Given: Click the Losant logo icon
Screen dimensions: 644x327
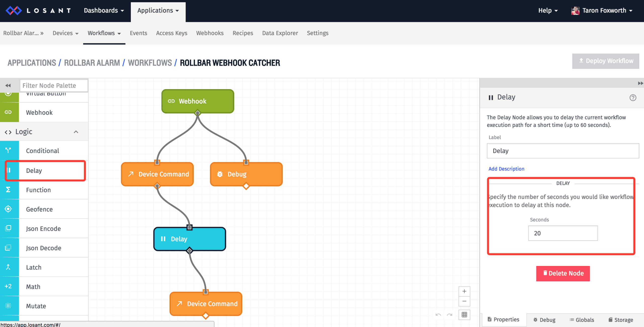Looking at the screenshot, I should tap(14, 11).
